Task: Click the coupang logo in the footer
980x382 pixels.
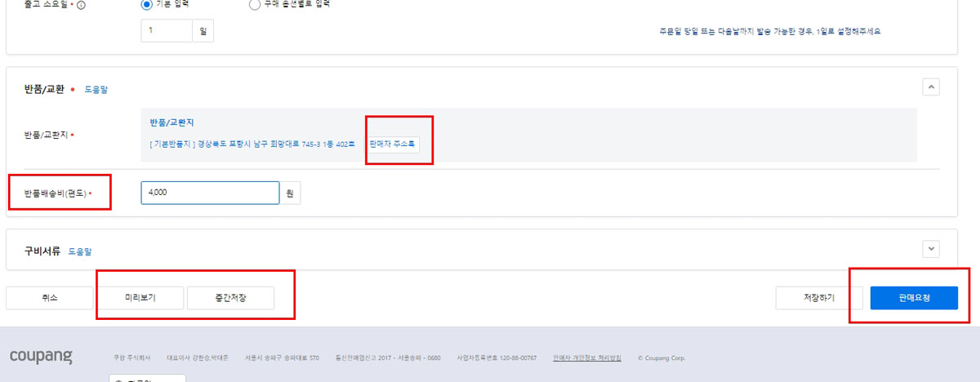Action: (x=41, y=358)
